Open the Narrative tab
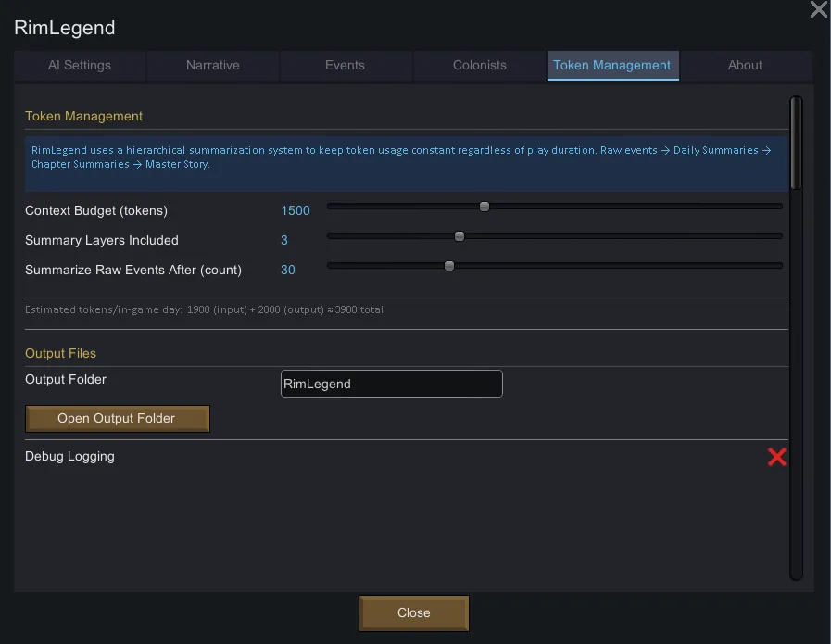This screenshot has width=831, height=644. [x=213, y=66]
